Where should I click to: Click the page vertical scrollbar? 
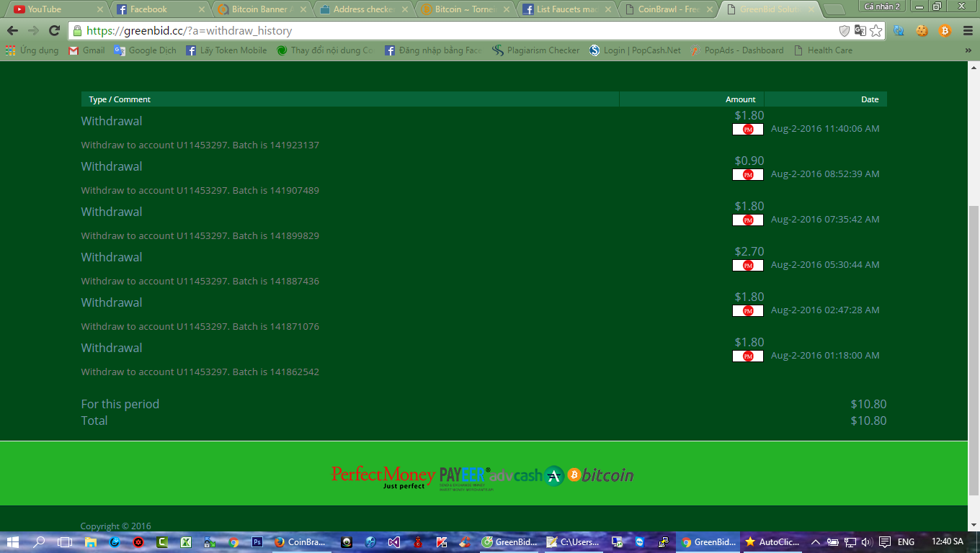click(x=974, y=351)
